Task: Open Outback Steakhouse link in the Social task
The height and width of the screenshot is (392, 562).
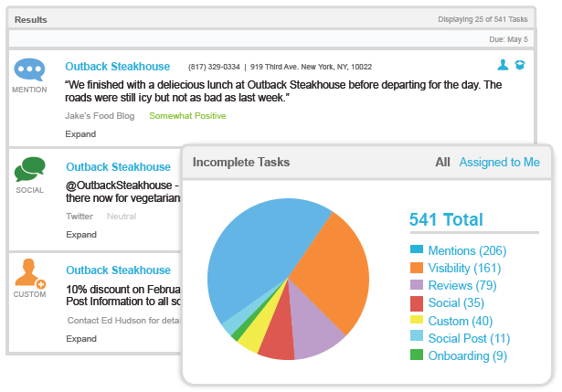Action: (118, 167)
